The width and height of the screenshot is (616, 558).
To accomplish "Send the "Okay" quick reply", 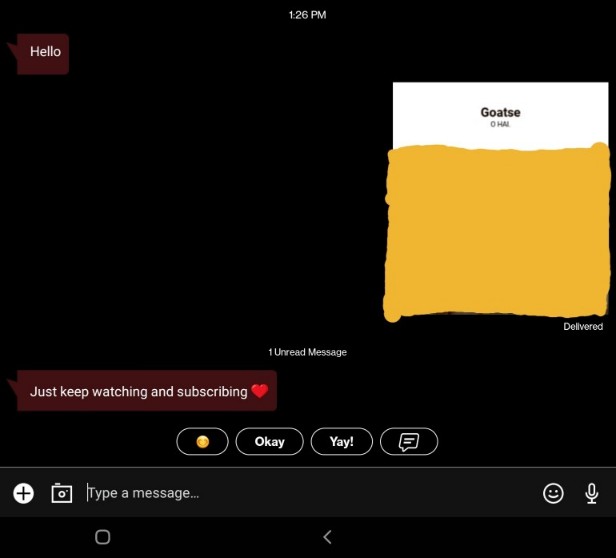I will pyautogui.click(x=269, y=441).
